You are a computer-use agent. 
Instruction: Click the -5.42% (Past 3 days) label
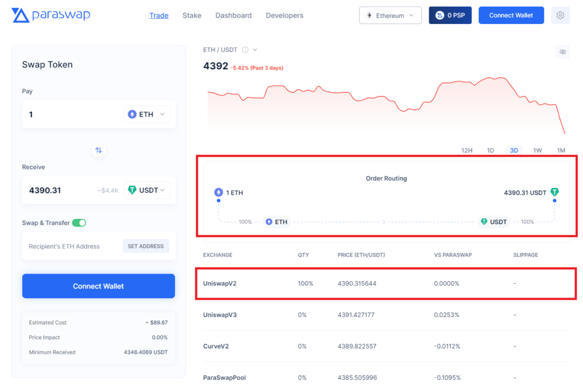coord(257,68)
